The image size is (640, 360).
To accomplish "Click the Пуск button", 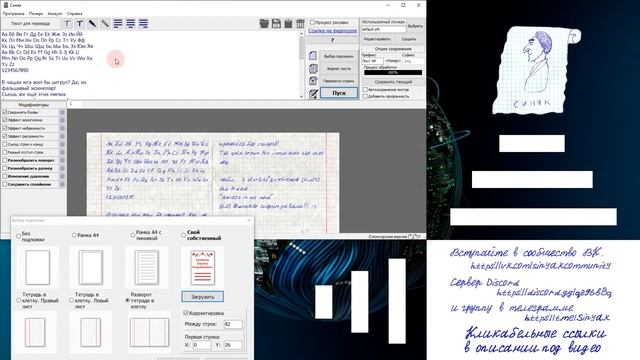I will 339,93.
